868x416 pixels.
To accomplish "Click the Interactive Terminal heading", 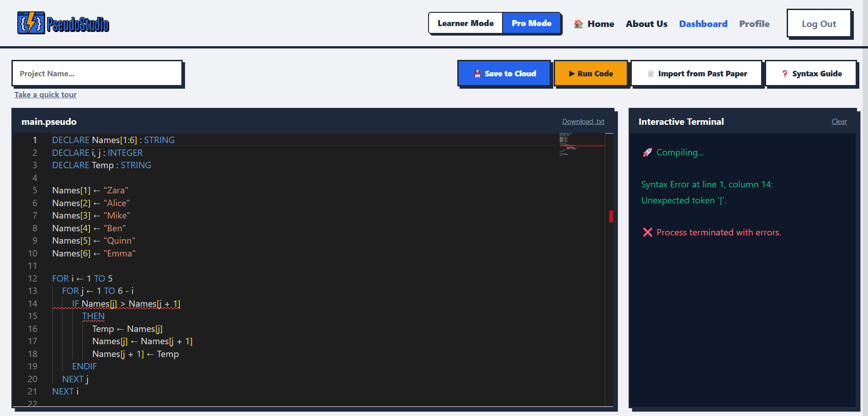I will 681,122.
